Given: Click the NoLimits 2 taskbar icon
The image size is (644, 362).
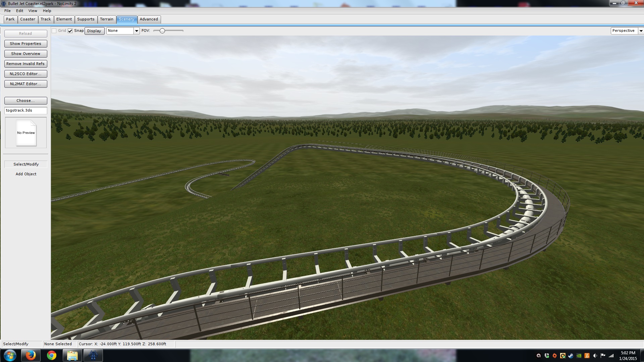Looking at the screenshot, I should click(x=93, y=355).
